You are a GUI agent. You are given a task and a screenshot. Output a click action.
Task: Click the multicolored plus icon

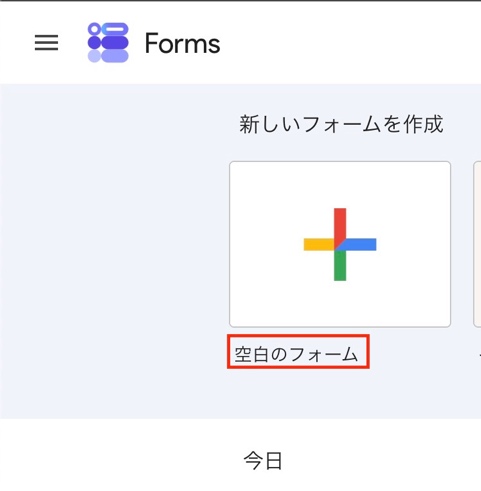[x=340, y=244]
